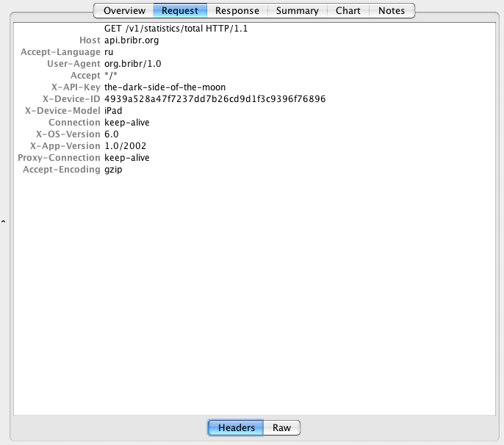The image size is (504, 445).
Task: Select the Headers view button
Action: coord(236,427)
